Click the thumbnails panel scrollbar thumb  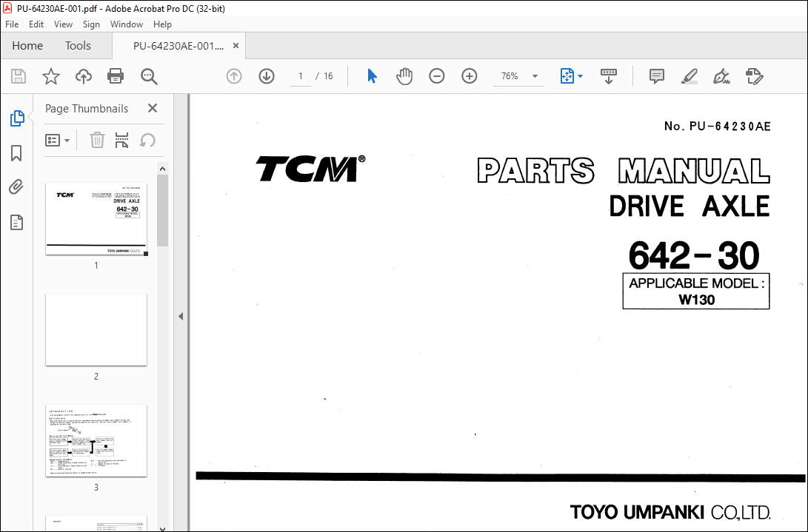coord(162,210)
